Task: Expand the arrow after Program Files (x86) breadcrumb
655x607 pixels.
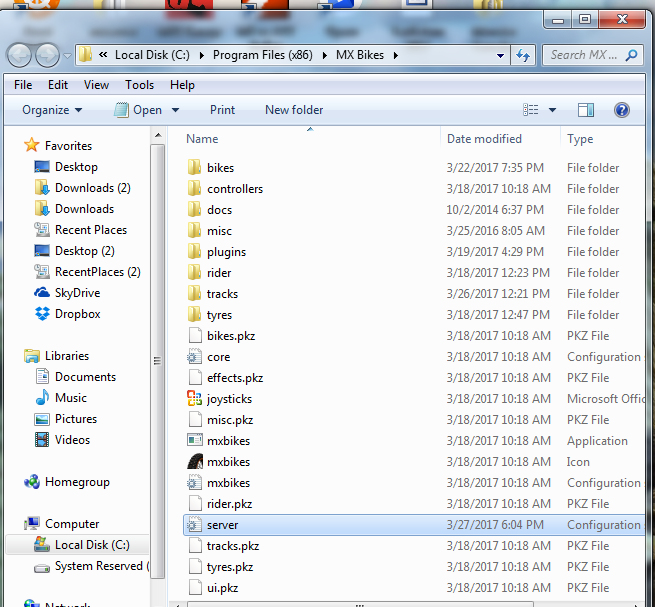Action: [325, 55]
